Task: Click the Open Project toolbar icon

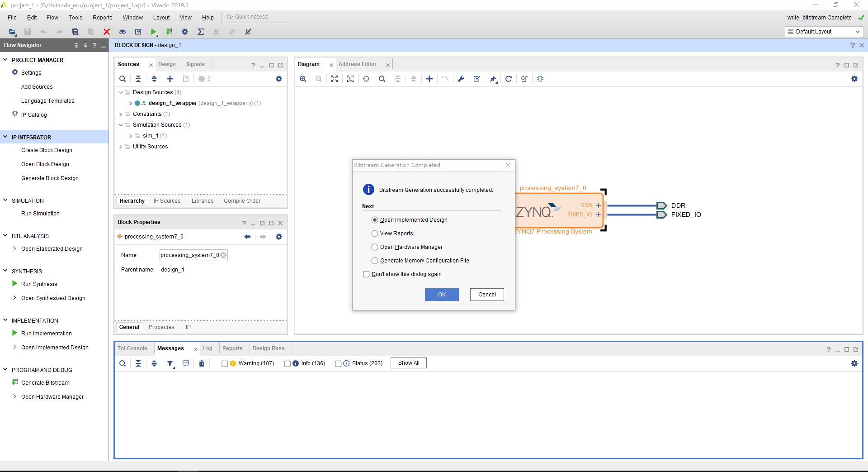Action: [x=12, y=32]
